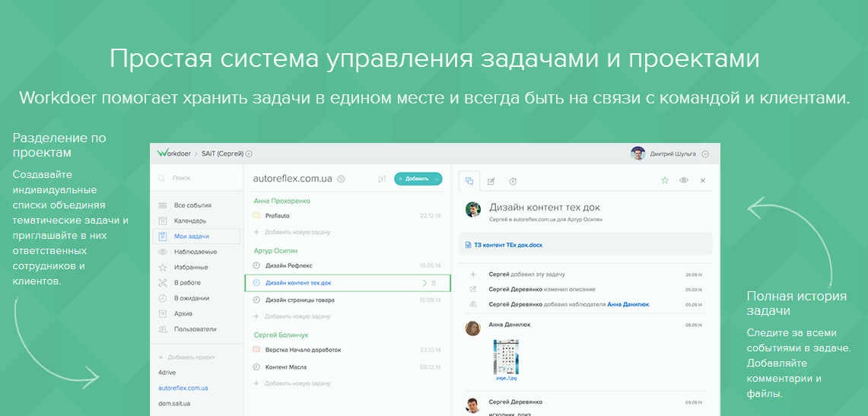Click the red comment icon beside Верстка Начало доработок
Viewport: 868px width, 416px height.
coord(256,350)
